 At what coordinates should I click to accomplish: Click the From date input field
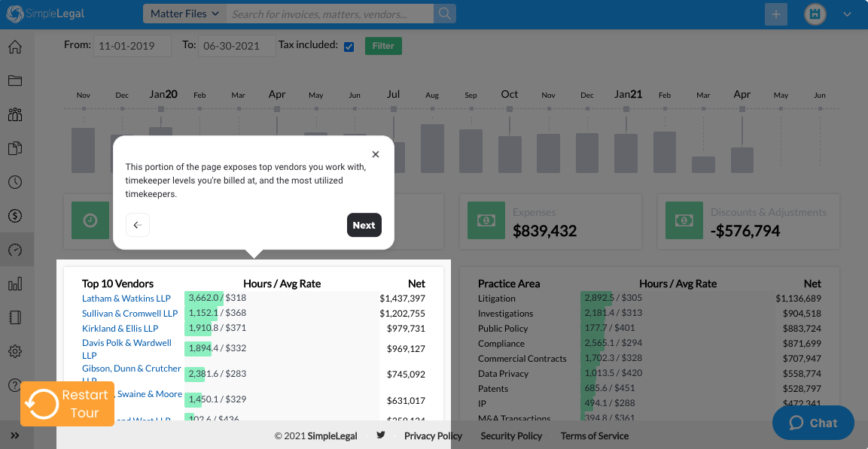[132, 46]
